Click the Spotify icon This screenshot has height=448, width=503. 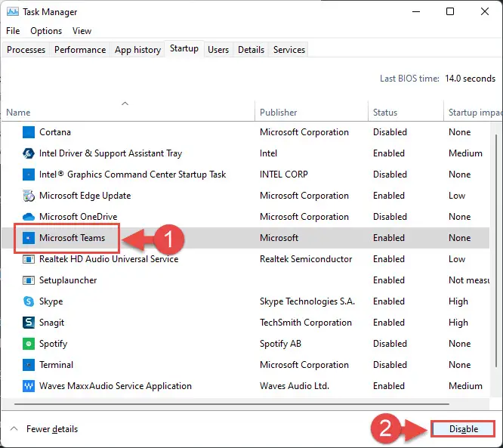click(29, 344)
